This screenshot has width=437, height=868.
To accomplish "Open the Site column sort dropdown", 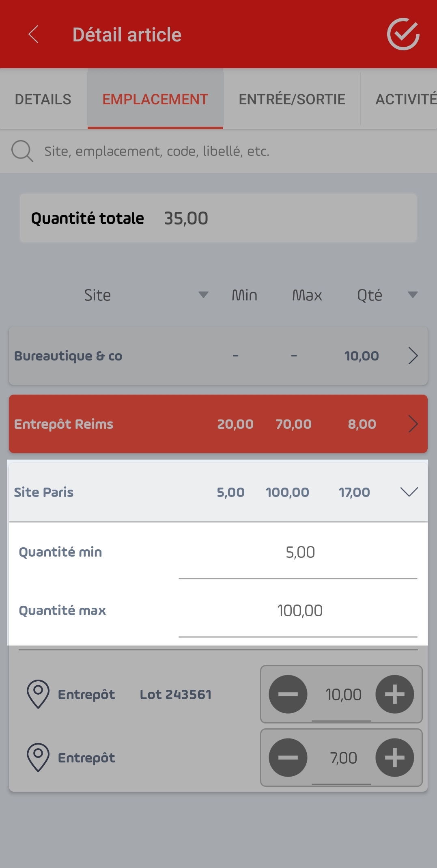I will tap(203, 295).
